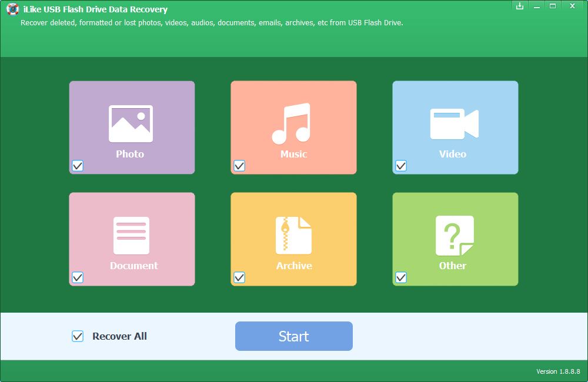
Task: Open the update download icon in title bar
Action: (520, 6)
